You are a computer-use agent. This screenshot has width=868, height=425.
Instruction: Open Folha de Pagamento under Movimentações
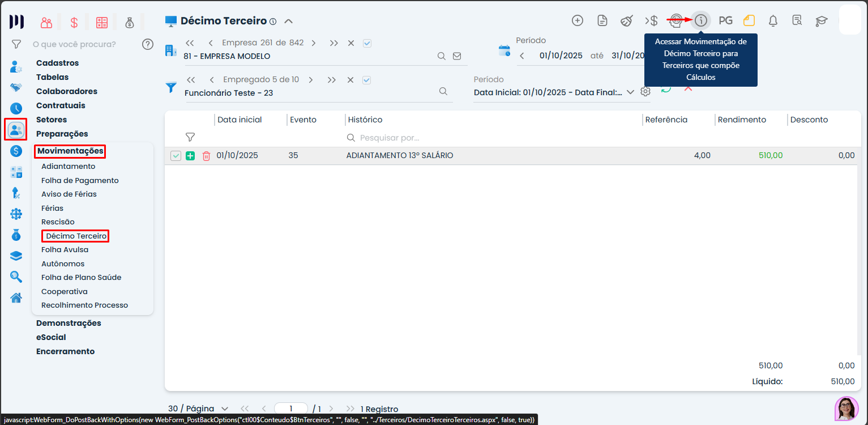click(80, 180)
